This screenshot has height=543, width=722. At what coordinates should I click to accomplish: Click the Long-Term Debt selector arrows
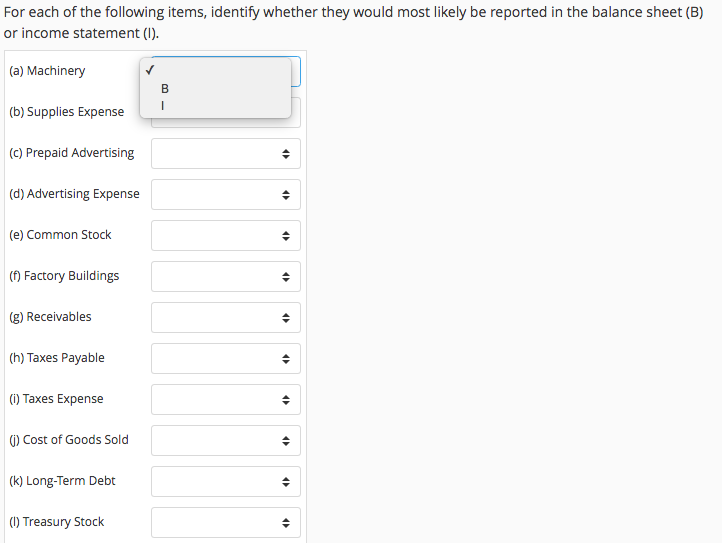(x=285, y=482)
